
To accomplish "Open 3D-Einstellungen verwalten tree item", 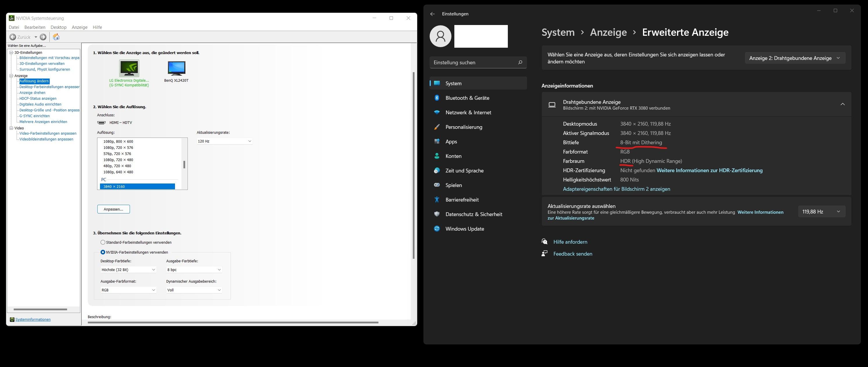I will point(42,64).
